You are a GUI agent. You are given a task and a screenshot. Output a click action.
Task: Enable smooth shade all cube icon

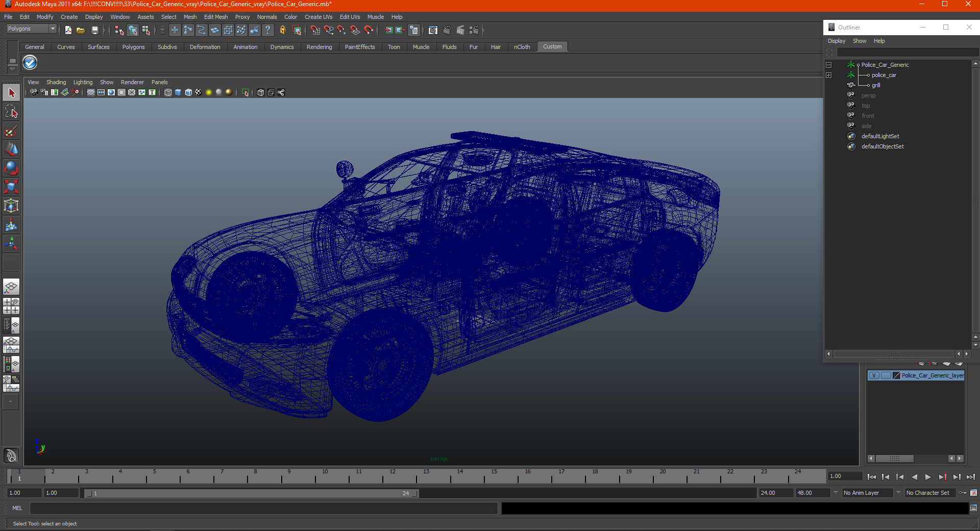[178, 92]
